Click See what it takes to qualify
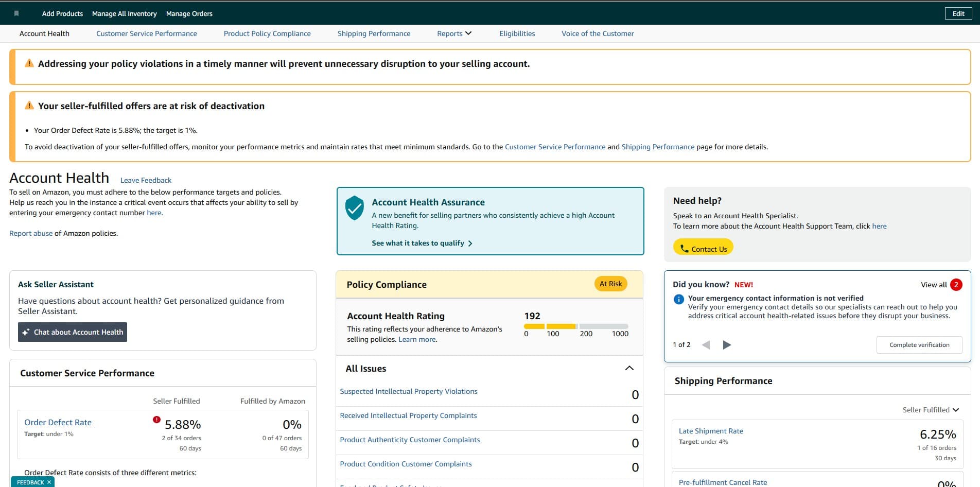Image resolution: width=980 pixels, height=487 pixels. [x=422, y=243]
